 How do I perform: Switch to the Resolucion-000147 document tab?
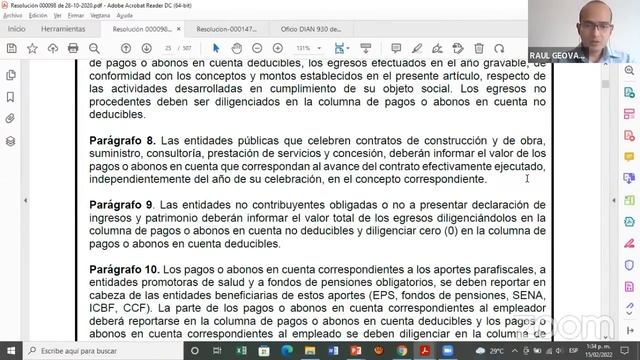(227, 29)
